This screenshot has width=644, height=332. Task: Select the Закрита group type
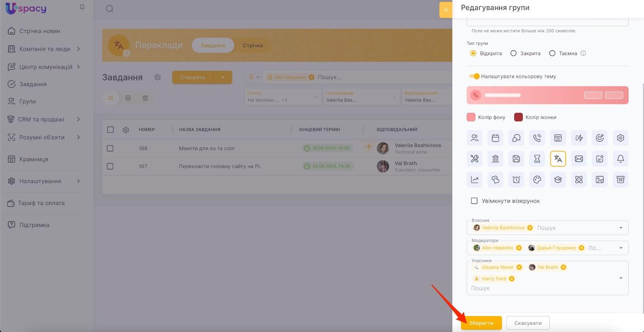pos(513,53)
